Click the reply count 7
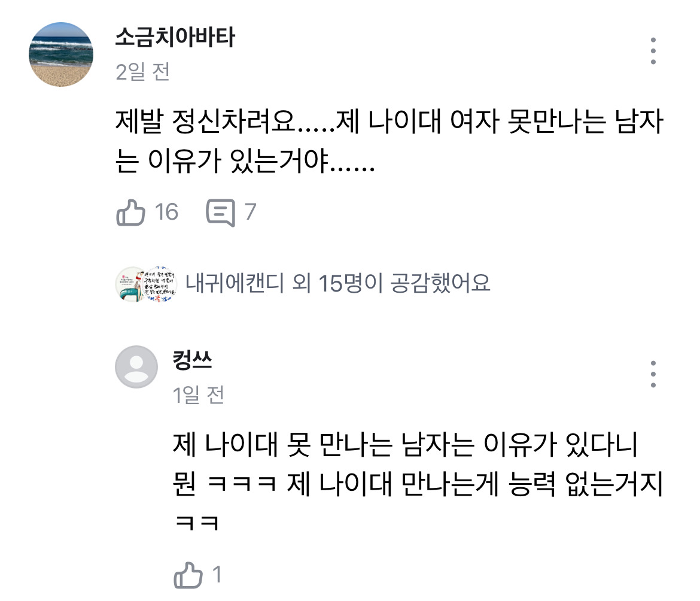This screenshot has height=601, width=700. click(x=251, y=212)
